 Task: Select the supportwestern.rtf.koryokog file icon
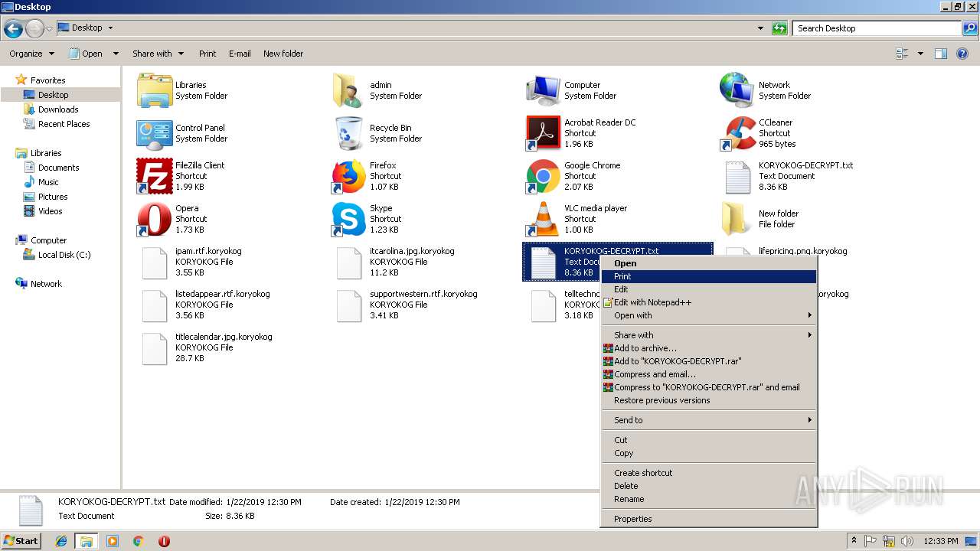pyautogui.click(x=349, y=305)
